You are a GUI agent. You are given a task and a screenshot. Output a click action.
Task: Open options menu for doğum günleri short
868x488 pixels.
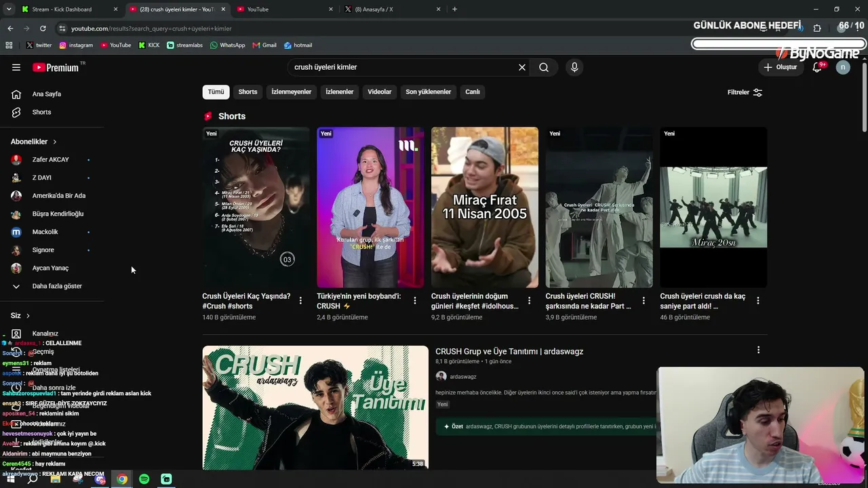(530, 300)
